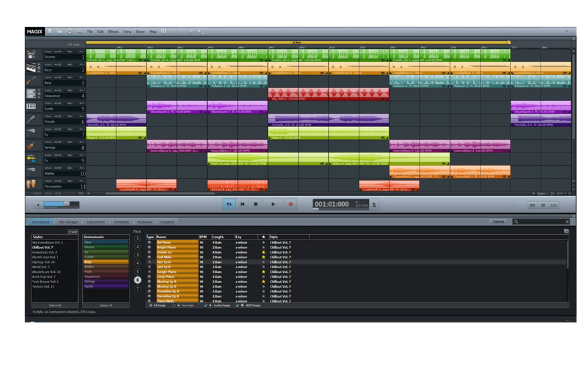Click the keyboard icon on Keys track
This screenshot has width=588, height=388.
(31, 68)
